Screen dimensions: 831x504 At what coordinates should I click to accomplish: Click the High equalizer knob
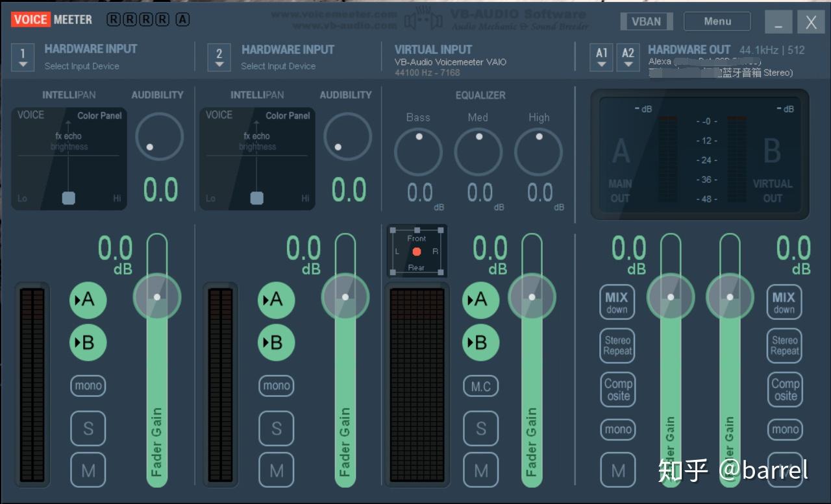point(538,152)
